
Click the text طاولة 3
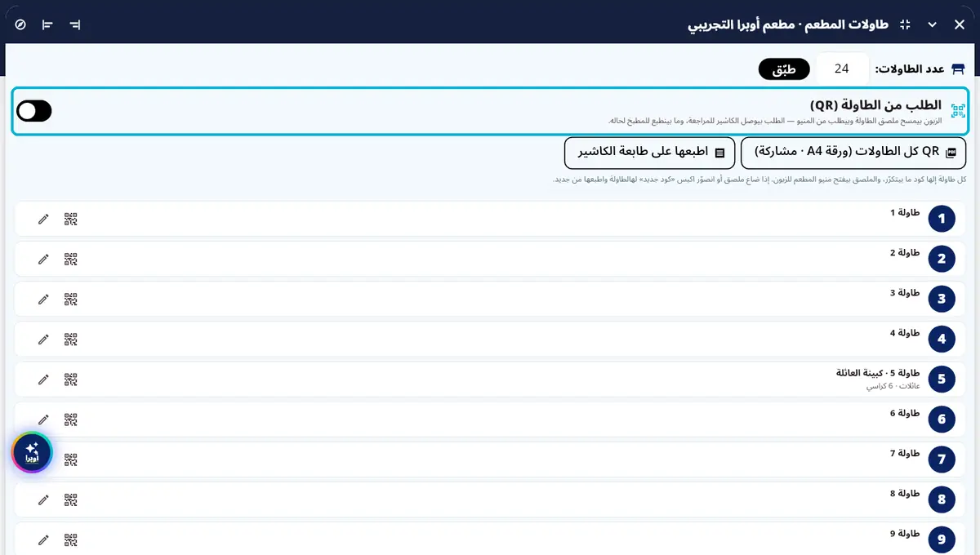click(905, 292)
